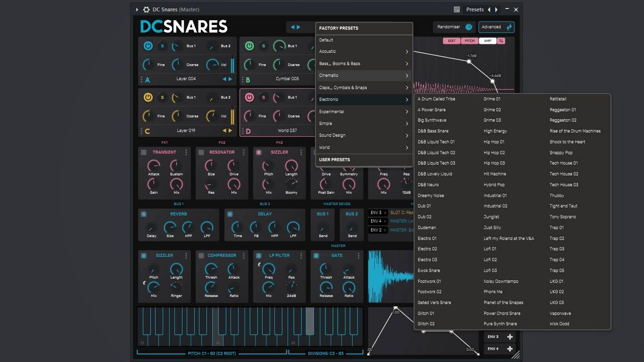The width and height of the screenshot is (644, 362).
Task: Switch envelope to AMP mode
Action: [x=487, y=41]
